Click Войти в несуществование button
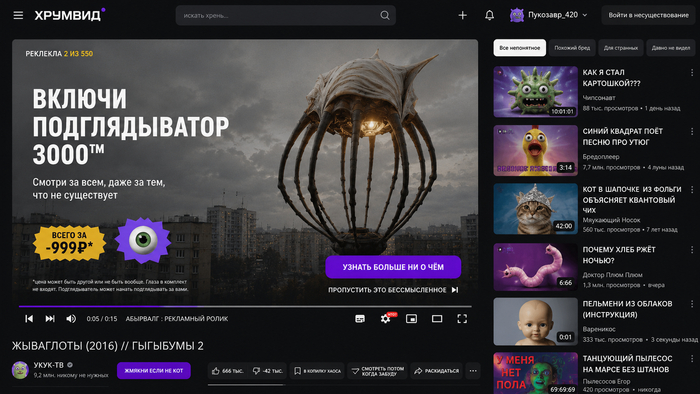 coord(648,15)
